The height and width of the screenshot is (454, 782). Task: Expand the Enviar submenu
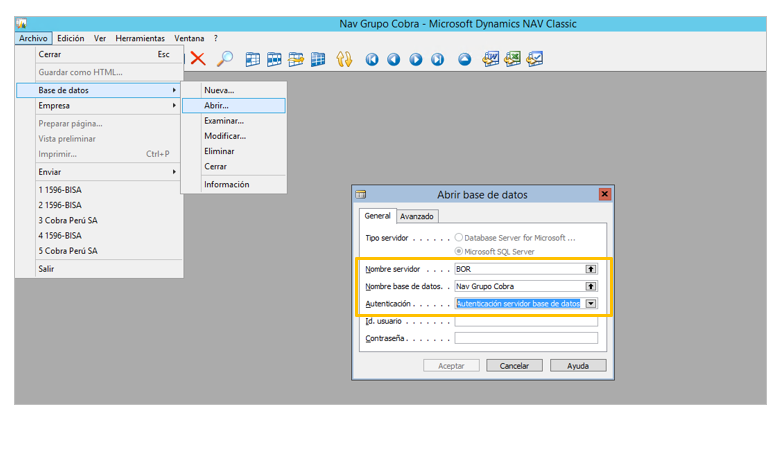click(99, 172)
